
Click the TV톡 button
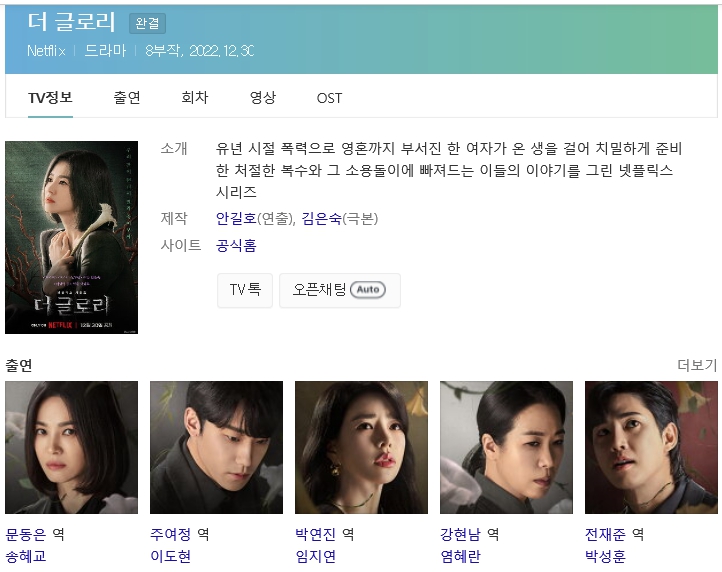(x=245, y=290)
